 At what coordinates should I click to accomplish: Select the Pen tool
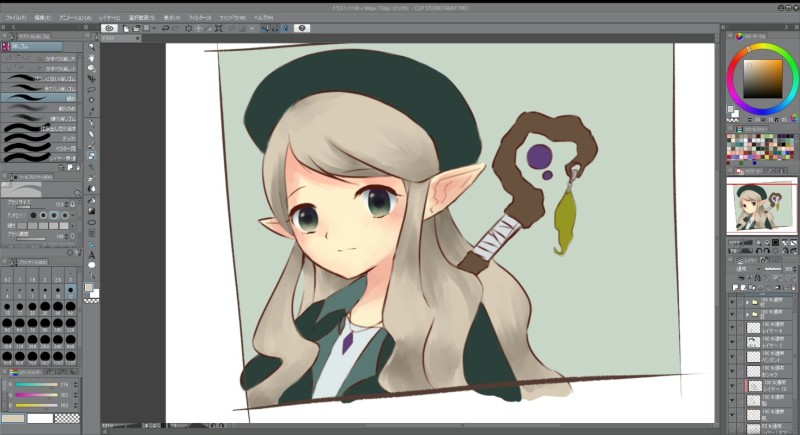point(92,124)
